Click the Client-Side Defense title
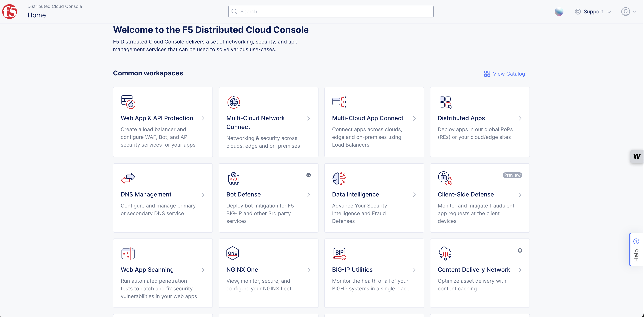Image resolution: width=644 pixels, height=317 pixels. tap(465, 194)
